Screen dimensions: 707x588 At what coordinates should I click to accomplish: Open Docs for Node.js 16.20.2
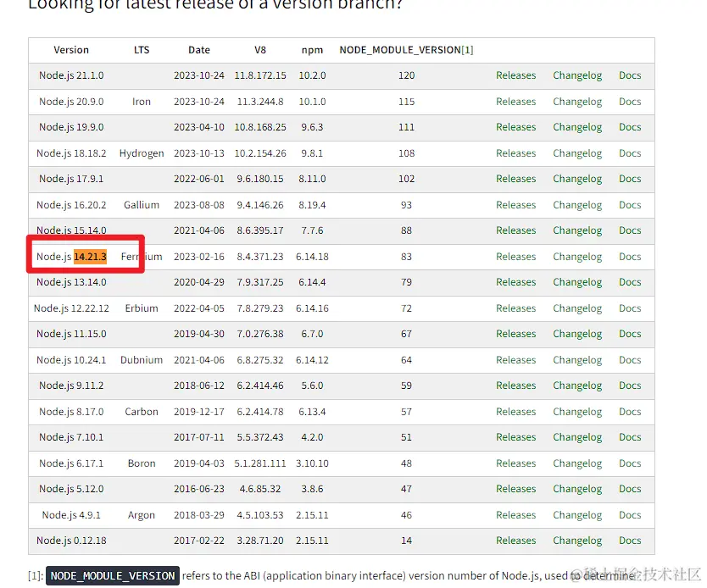point(630,205)
